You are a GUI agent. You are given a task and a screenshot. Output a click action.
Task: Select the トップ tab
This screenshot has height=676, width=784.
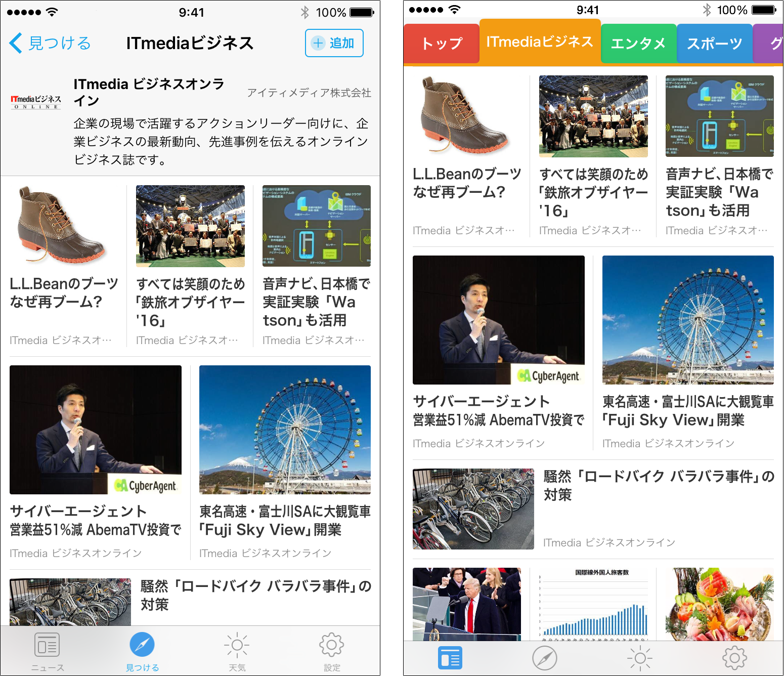coord(442,44)
